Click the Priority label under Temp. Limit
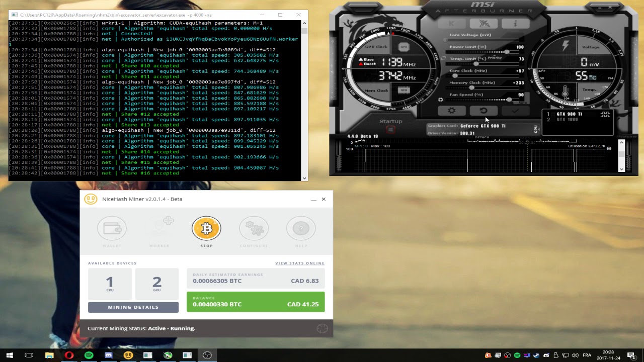644x362 pixels. (x=495, y=58)
